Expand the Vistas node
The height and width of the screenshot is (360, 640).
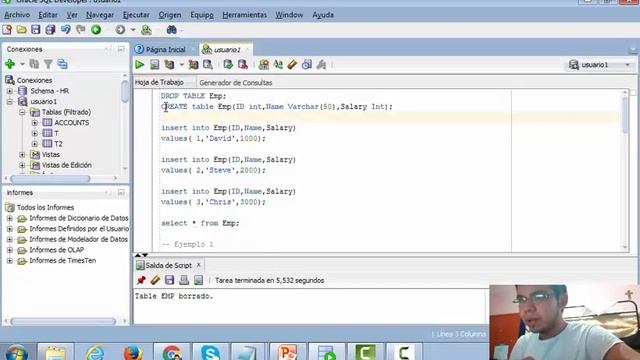[x=22, y=154]
